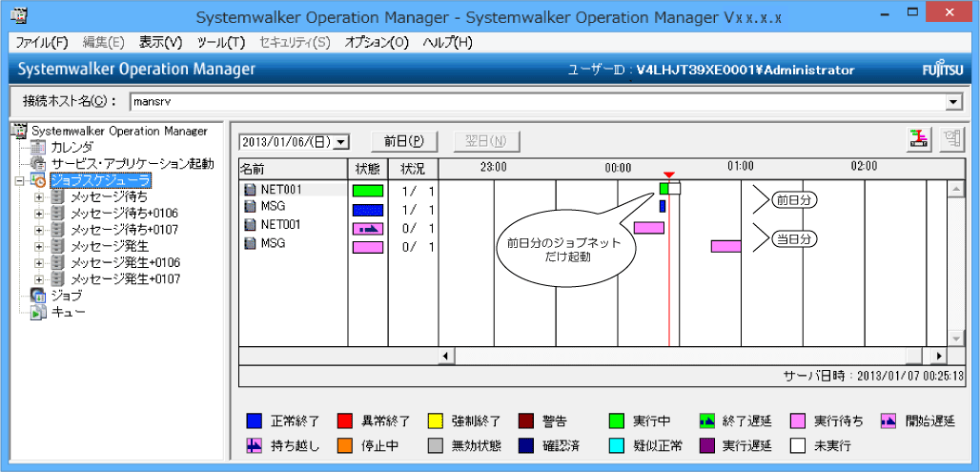Click the 異常終了 red legend swatch

[344, 421]
